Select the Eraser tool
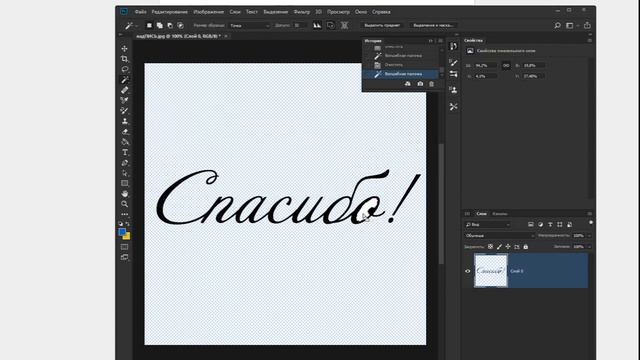The width and height of the screenshot is (640, 360). 124,131
